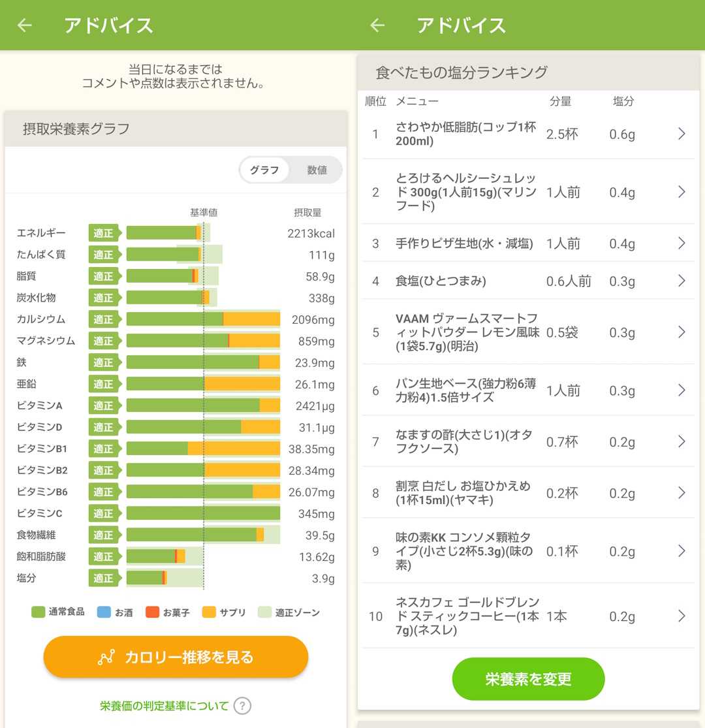Go back using left panel arrow
Viewport: 705px width, 728px height.
tap(25, 25)
